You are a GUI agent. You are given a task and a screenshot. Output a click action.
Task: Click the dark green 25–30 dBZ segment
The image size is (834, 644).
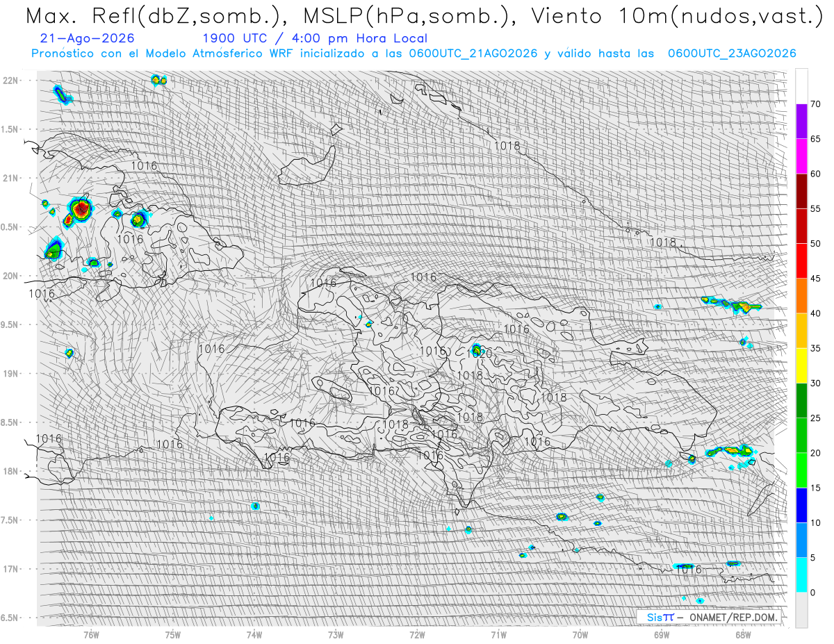(802, 400)
